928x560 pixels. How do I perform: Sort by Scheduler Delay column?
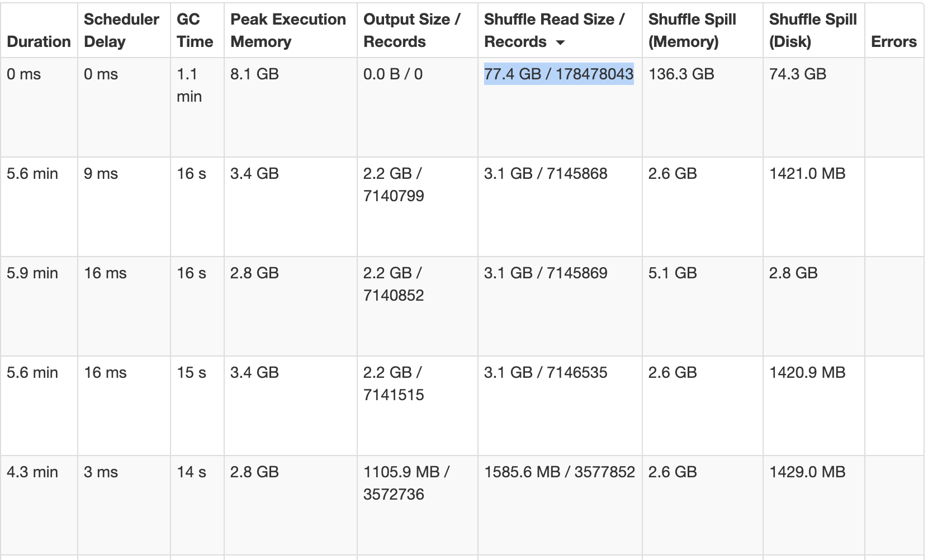click(121, 30)
